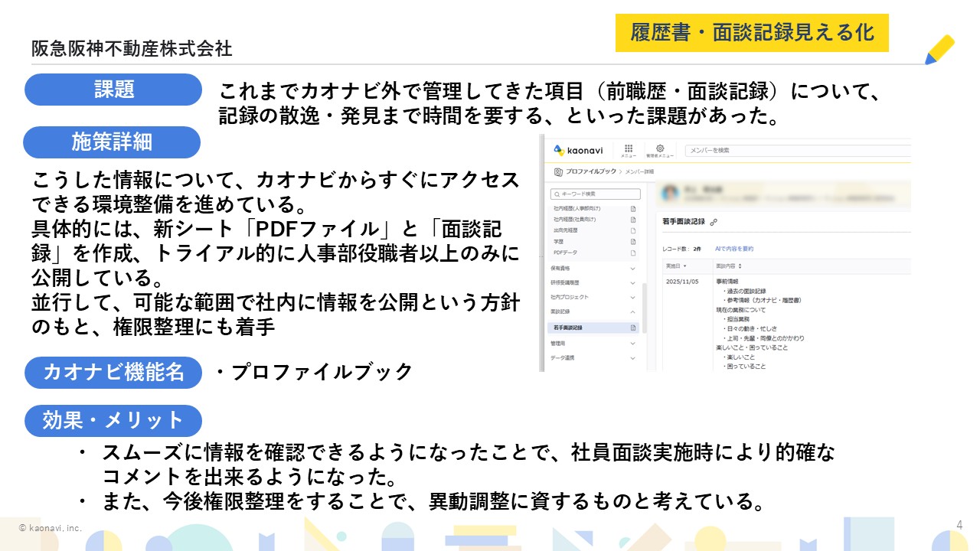Image resolution: width=980 pixels, height=551 pixels.
Task: Expand the データ連携 section
Action: tap(632, 357)
